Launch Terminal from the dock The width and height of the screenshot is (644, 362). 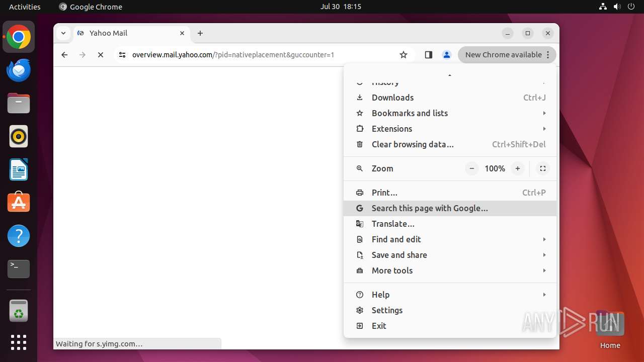[x=19, y=269]
